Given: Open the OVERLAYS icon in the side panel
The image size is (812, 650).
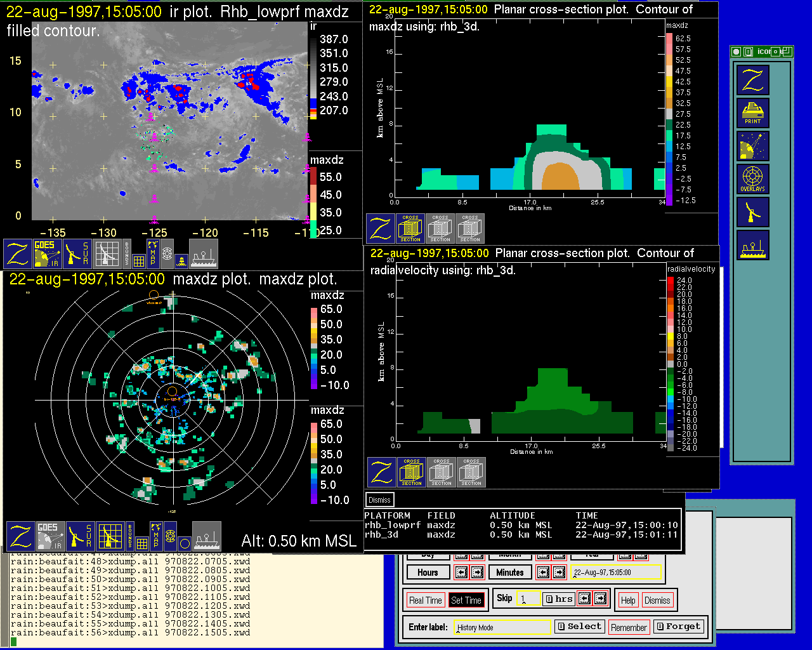Looking at the screenshot, I should 752,179.
